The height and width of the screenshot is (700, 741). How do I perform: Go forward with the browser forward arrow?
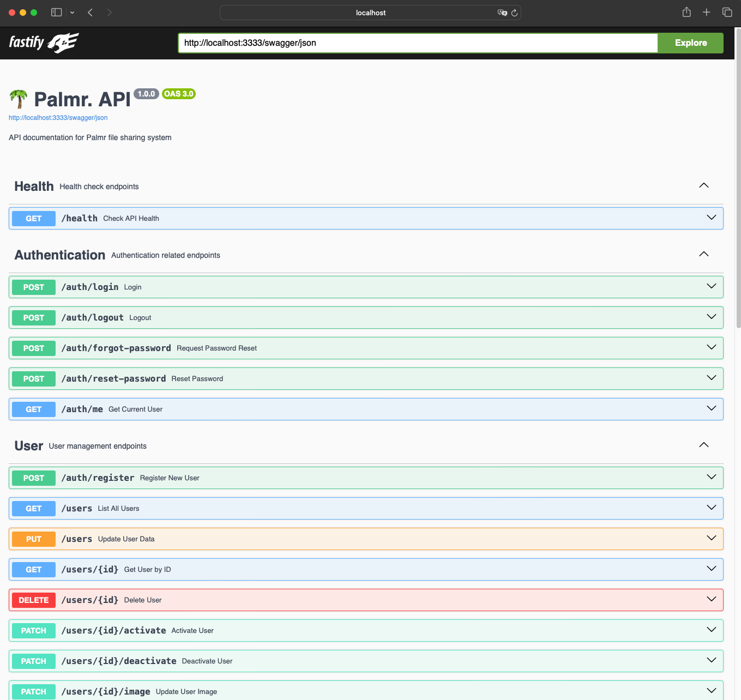(110, 13)
